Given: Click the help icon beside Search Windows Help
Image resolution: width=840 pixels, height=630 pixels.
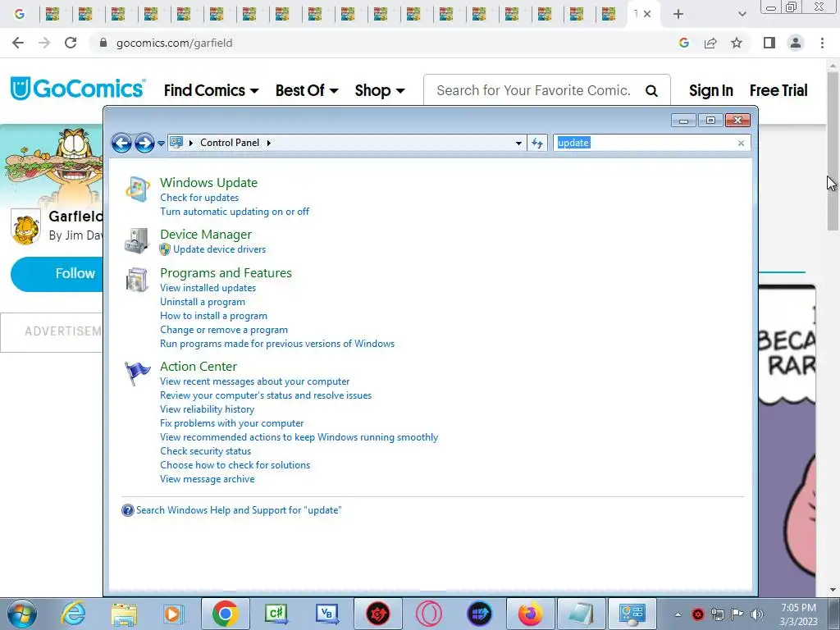Looking at the screenshot, I should click(127, 510).
